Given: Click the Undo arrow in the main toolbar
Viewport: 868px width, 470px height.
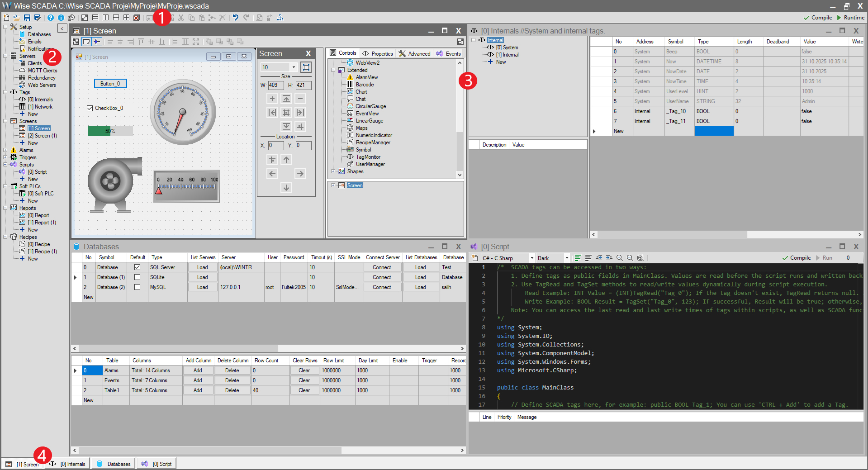Looking at the screenshot, I should 236,18.
